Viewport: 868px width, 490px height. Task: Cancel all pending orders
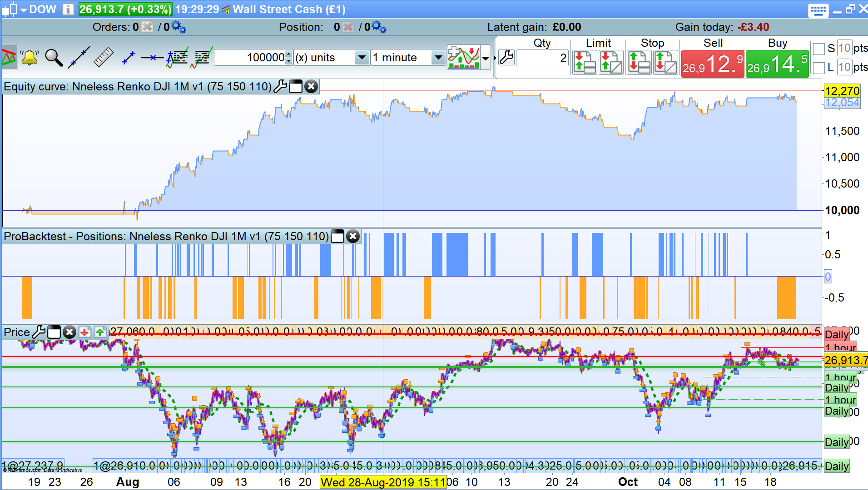(147, 27)
